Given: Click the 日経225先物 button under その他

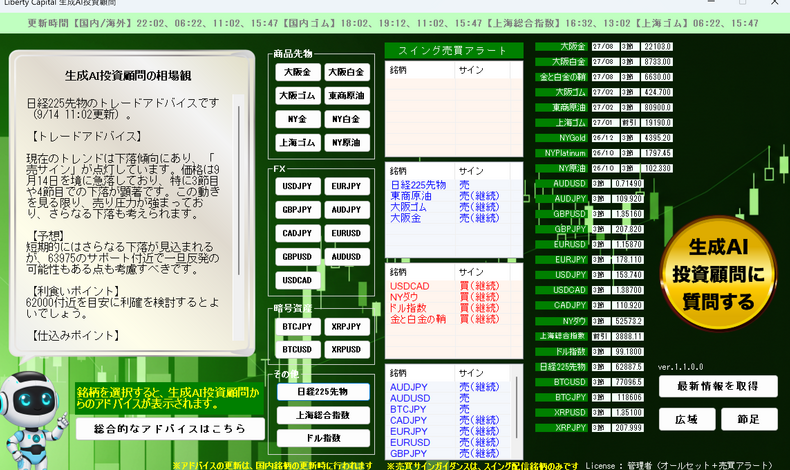Looking at the screenshot, I should [x=323, y=392].
